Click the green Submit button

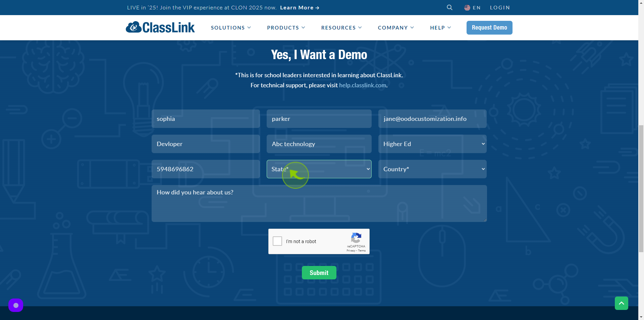(x=319, y=273)
